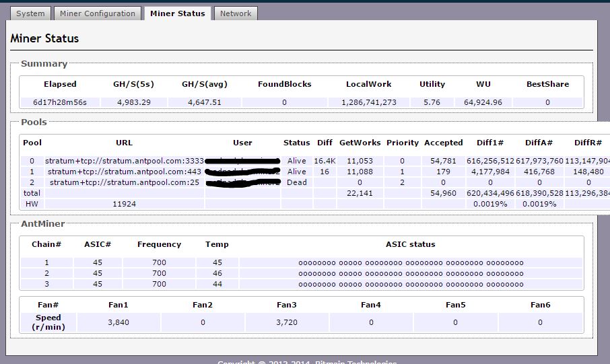
Task: Click the GH/S(avg) value 4,647.51
Action: pos(204,102)
